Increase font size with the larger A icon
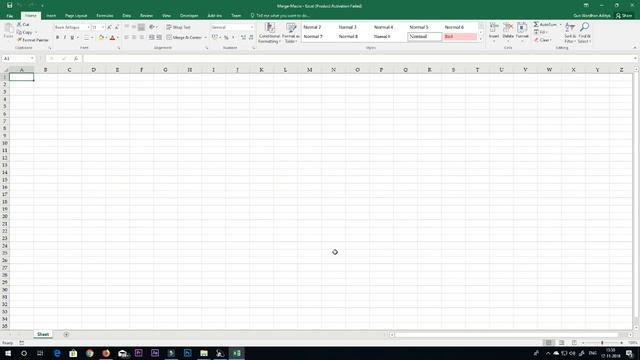The width and height of the screenshot is (640, 360). 109,27
